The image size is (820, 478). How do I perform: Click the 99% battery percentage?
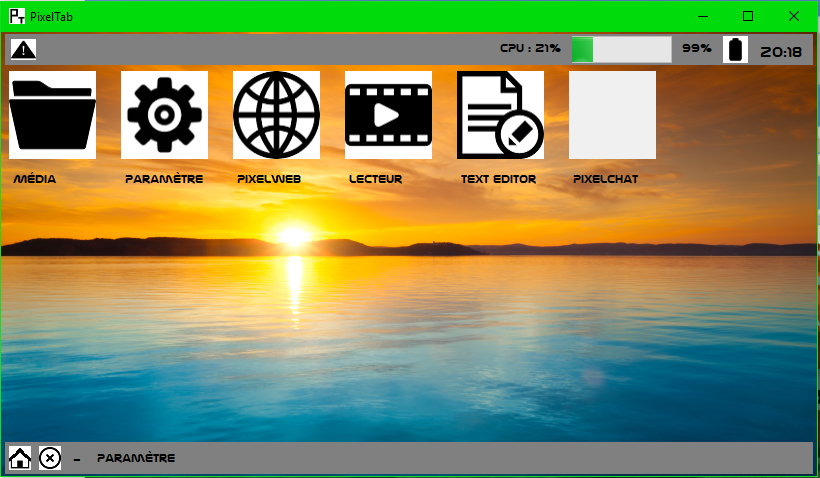(697, 48)
